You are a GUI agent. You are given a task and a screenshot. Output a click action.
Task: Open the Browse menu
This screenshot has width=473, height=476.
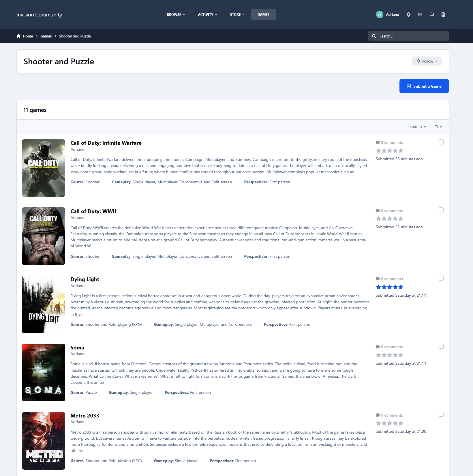coord(176,14)
